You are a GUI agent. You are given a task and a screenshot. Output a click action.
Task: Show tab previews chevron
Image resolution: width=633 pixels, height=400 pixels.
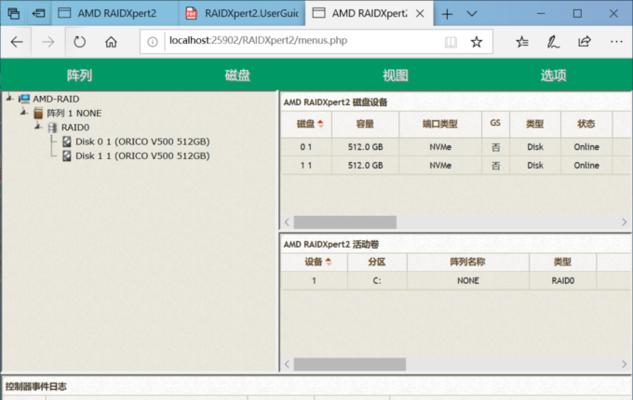(472, 14)
